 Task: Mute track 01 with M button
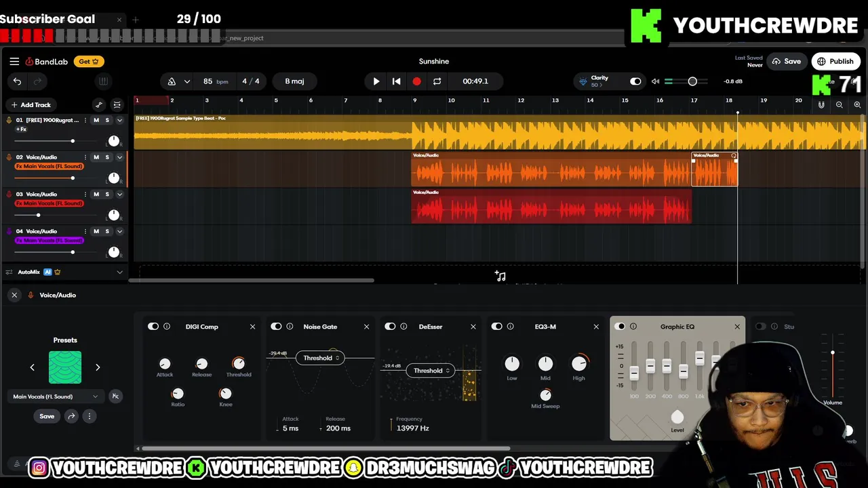pos(96,120)
